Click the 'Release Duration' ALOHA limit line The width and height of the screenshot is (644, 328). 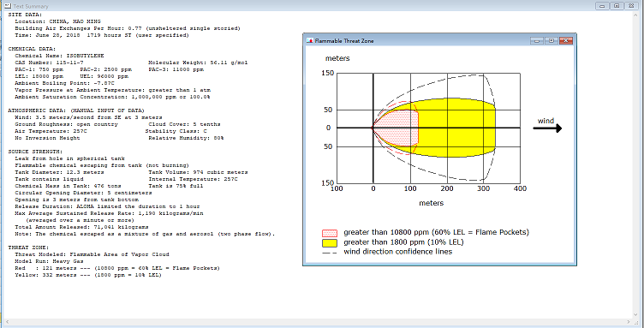[107, 206]
